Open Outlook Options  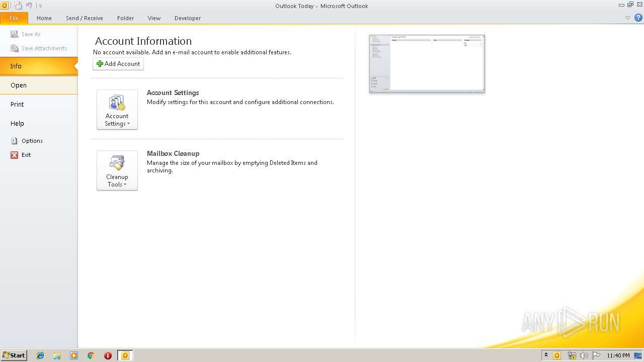pos(27,141)
